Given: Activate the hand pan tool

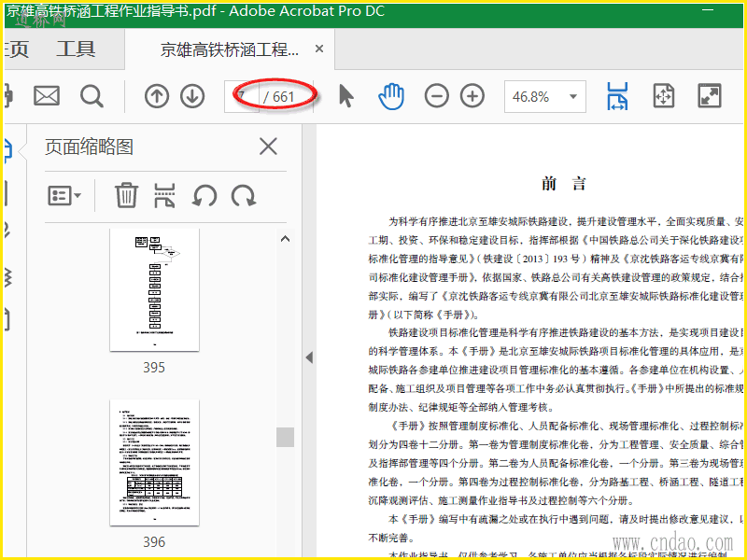Looking at the screenshot, I should click(391, 96).
